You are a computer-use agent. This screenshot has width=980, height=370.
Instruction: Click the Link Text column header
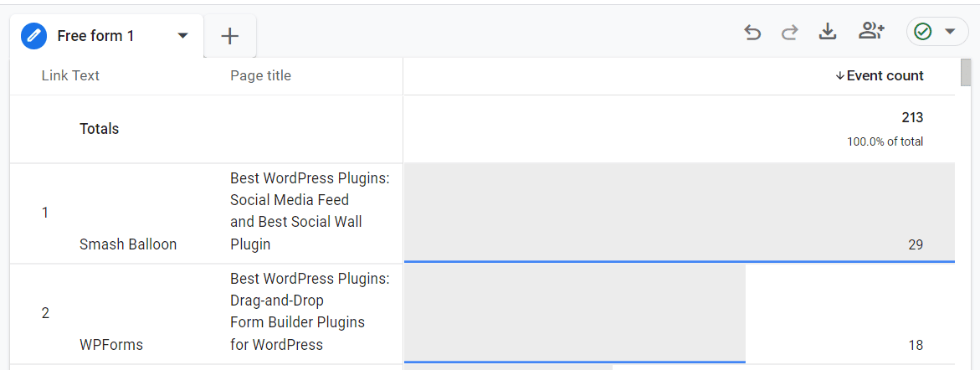pyautogui.click(x=70, y=76)
